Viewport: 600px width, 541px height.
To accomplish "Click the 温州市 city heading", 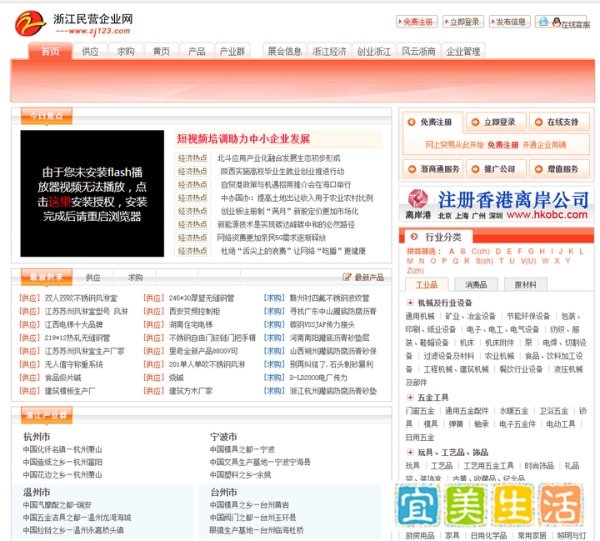I will [37, 492].
